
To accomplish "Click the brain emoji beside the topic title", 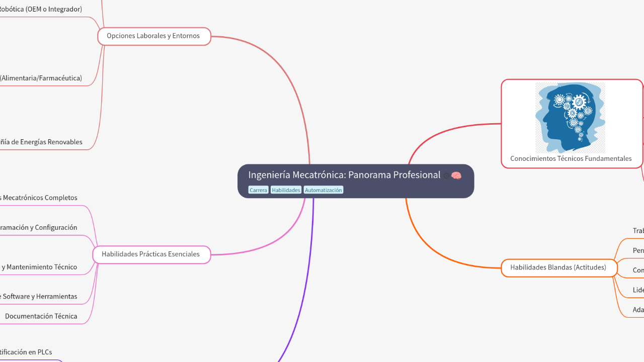I will [x=456, y=175].
